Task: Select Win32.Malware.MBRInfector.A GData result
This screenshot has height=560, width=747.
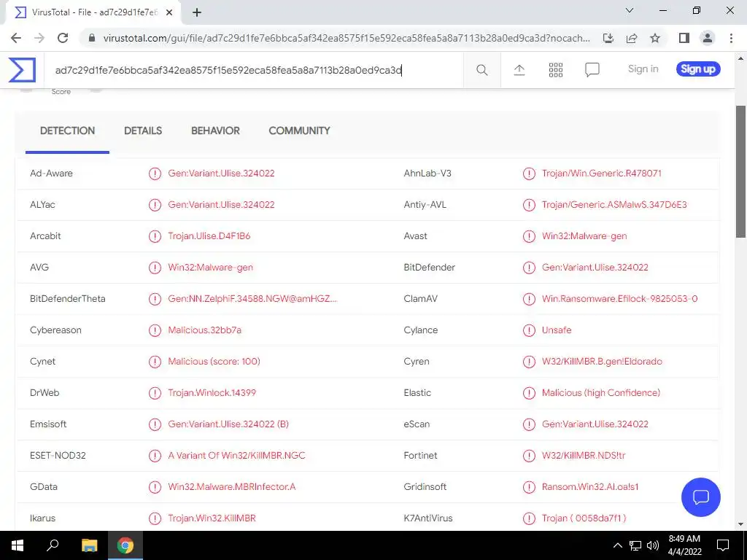Action: tap(231, 487)
